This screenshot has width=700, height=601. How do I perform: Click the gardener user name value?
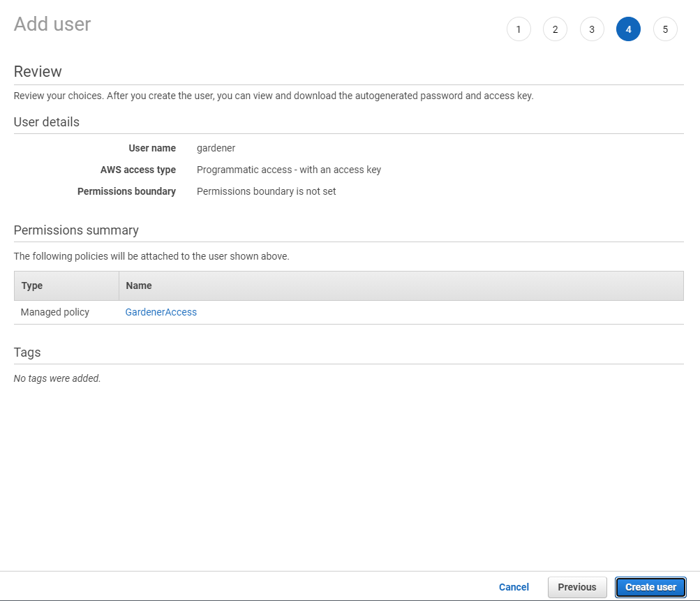[x=216, y=148]
